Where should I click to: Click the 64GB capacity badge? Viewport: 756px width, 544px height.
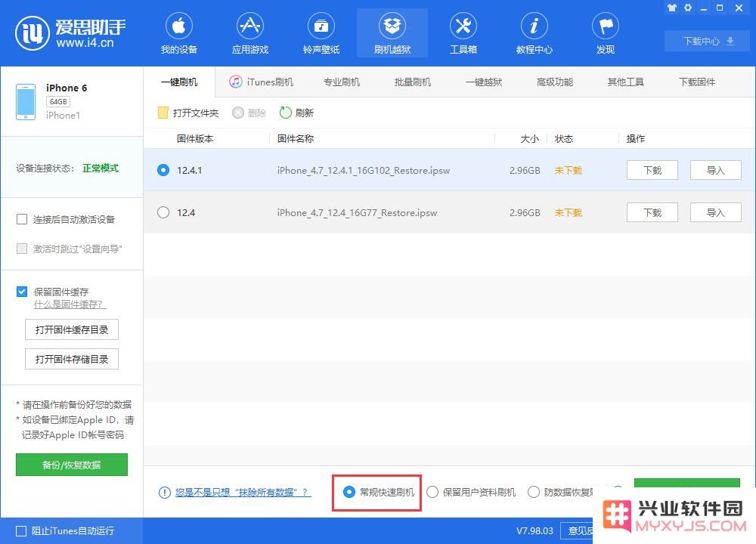[58, 102]
